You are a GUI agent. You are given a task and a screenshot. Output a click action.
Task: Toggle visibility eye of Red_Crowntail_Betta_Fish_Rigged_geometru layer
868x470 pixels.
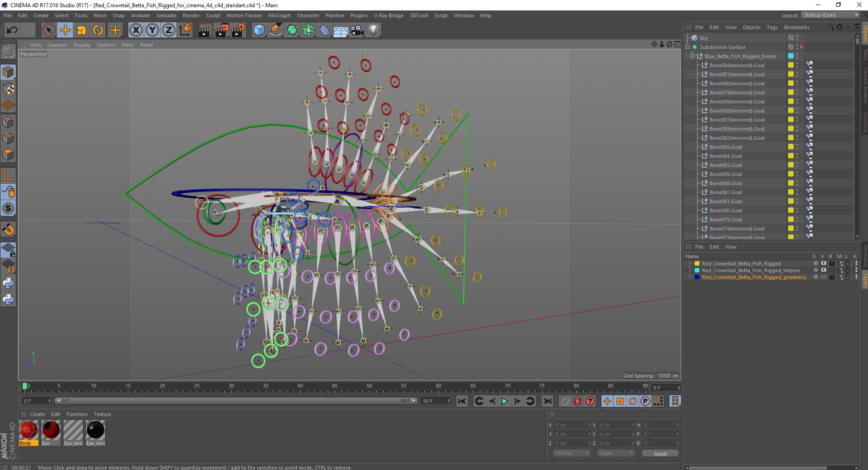click(x=824, y=277)
